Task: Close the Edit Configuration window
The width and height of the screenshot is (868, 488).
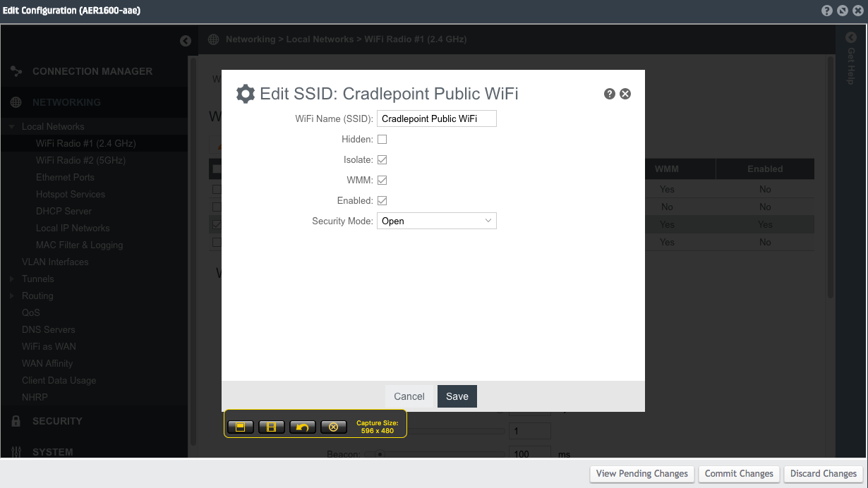Action: (x=857, y=11)
